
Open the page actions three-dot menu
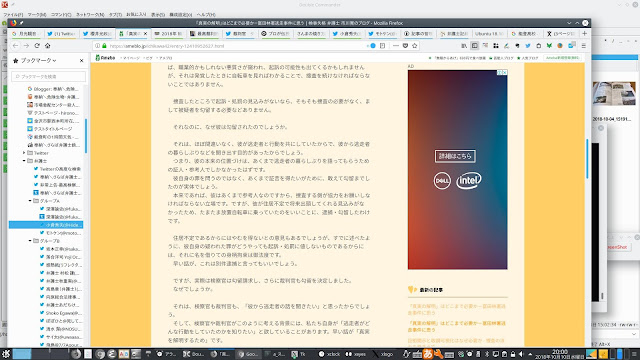click(396, 46)
